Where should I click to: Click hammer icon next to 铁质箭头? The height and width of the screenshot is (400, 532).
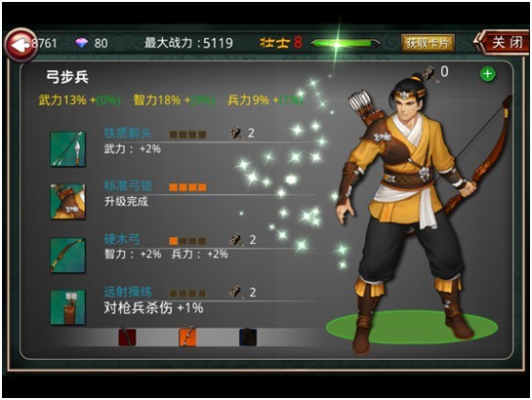pos(236,134)
